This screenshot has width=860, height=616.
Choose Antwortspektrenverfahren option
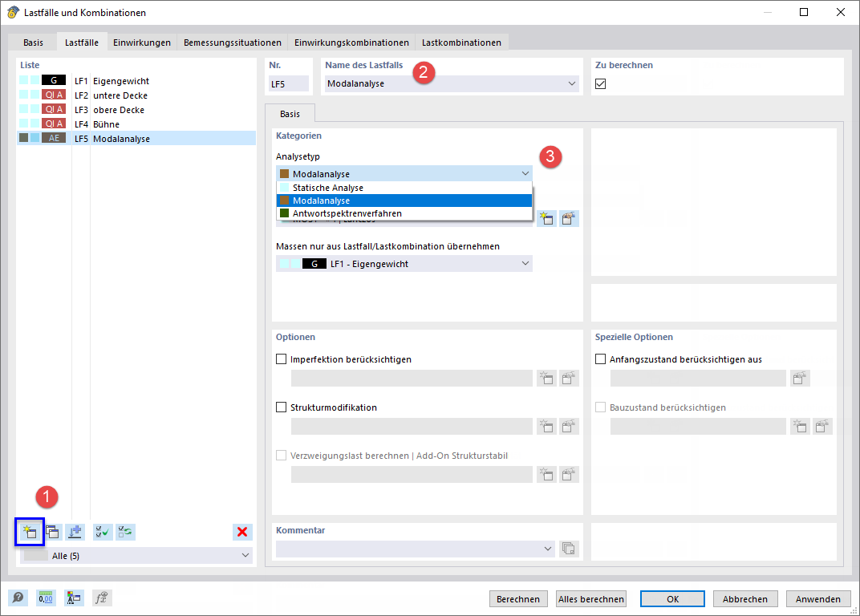[x=404, y=213]
